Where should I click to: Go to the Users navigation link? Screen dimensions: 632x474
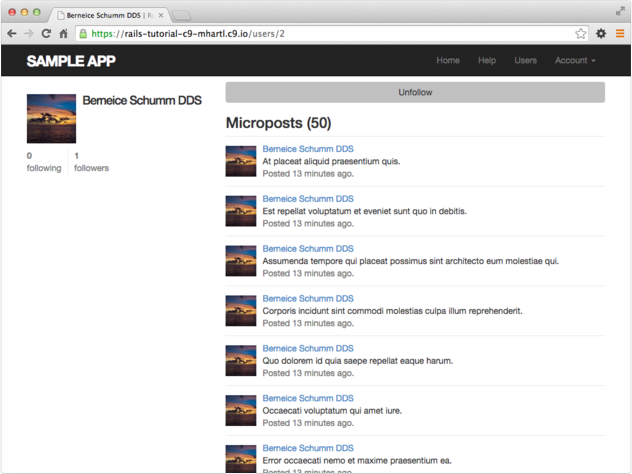525,60
